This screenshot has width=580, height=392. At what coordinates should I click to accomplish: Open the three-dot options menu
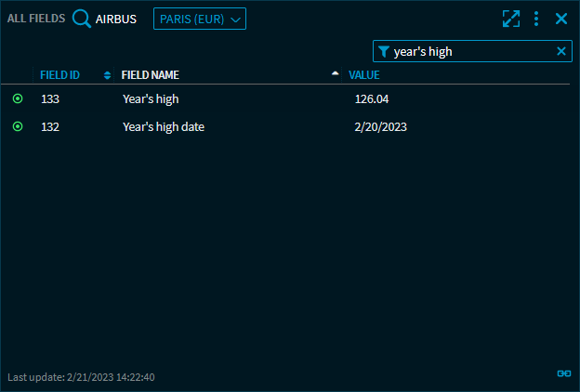[536, 19]
